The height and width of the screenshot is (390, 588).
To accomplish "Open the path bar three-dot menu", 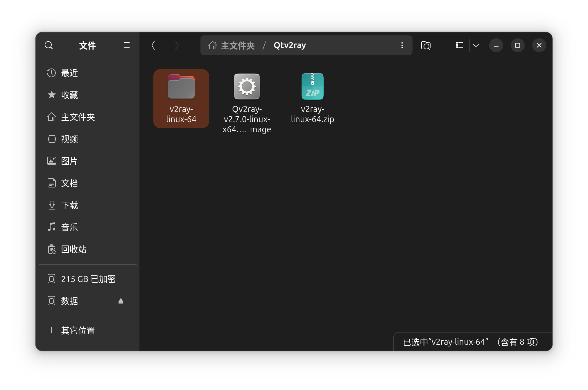I will [x=402, y=45].
